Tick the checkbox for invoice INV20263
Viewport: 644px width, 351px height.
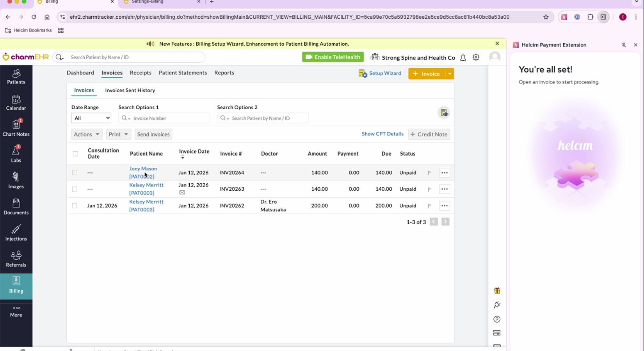pyautogui.click(x=75, y=189)
